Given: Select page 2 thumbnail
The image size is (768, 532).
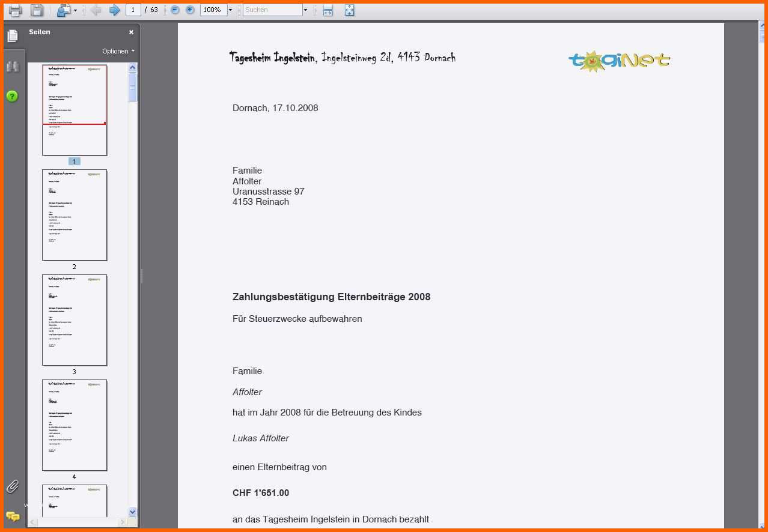Looking at the screenshot, I should click(x=75, y=215).
